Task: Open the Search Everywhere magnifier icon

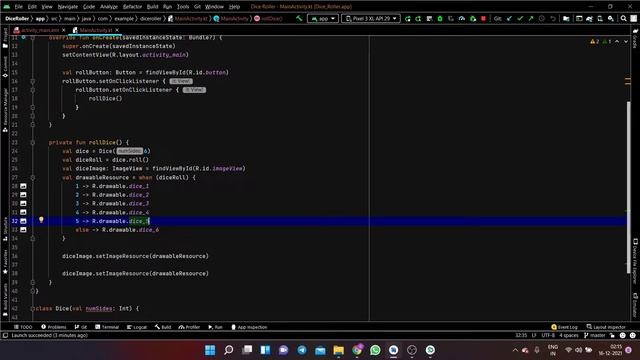Action: (624, 18)
